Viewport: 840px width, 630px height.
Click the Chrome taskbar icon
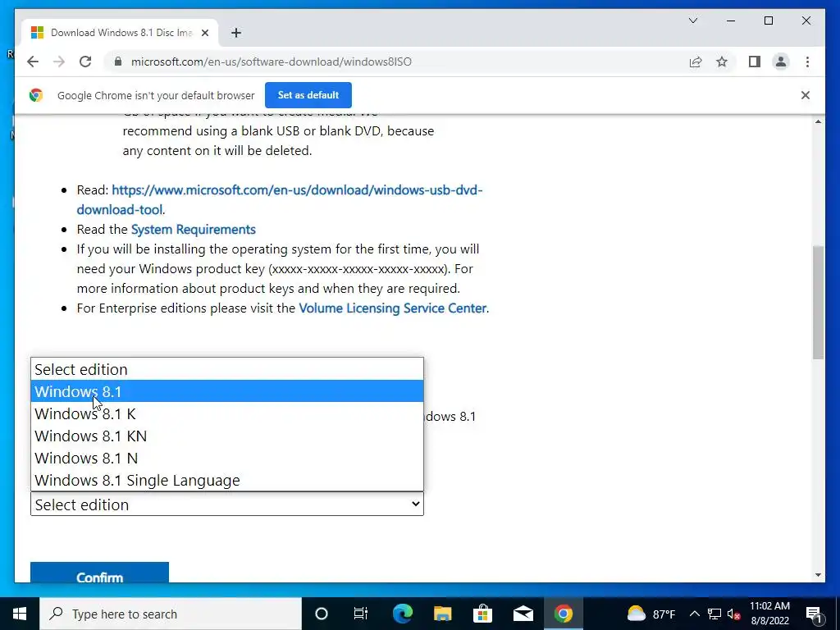click(563, 614)
